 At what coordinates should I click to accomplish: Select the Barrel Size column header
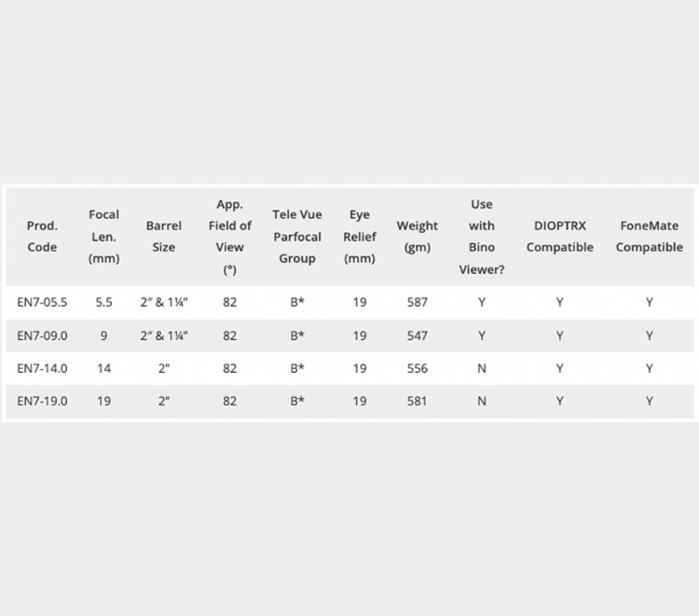pos(163,237)
